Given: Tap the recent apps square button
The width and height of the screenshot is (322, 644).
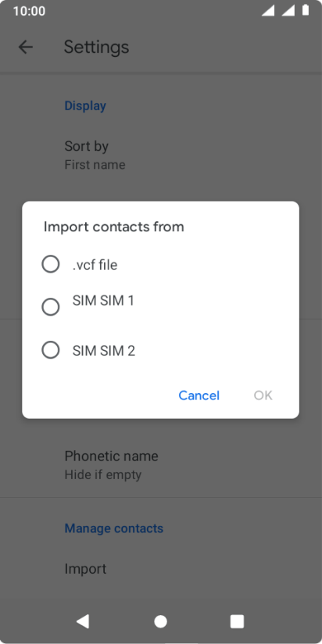Looking at the screenshot, I should pyautogui.click(x=237, y=621).
